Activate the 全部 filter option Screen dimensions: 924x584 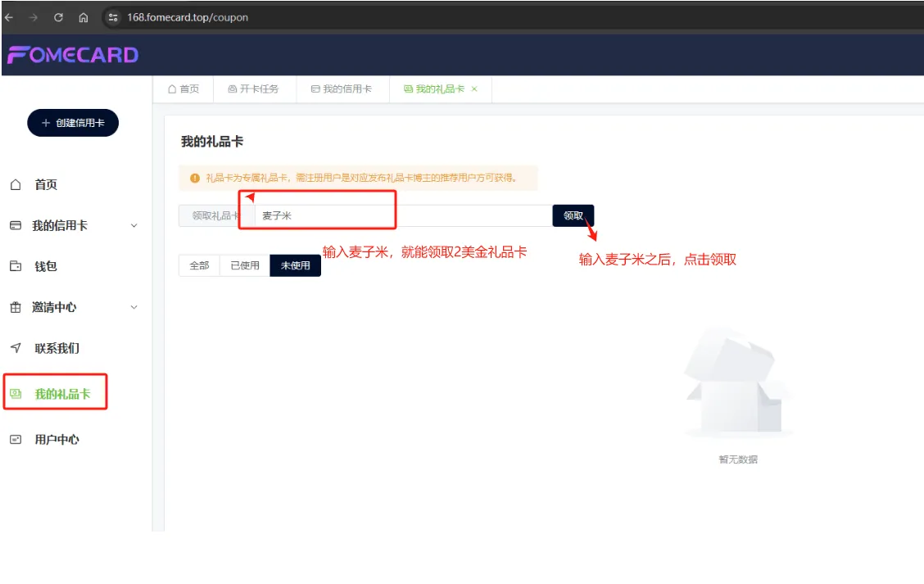(x=198, y=265)
